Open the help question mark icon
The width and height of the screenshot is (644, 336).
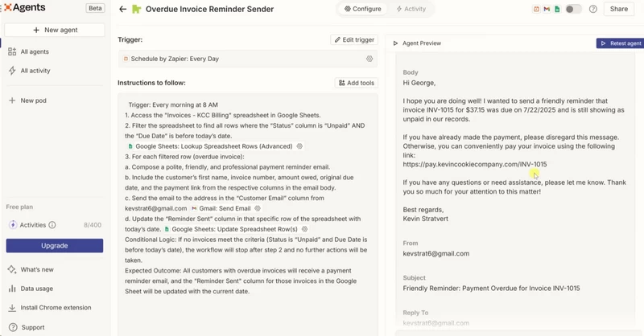pos(592,9)
